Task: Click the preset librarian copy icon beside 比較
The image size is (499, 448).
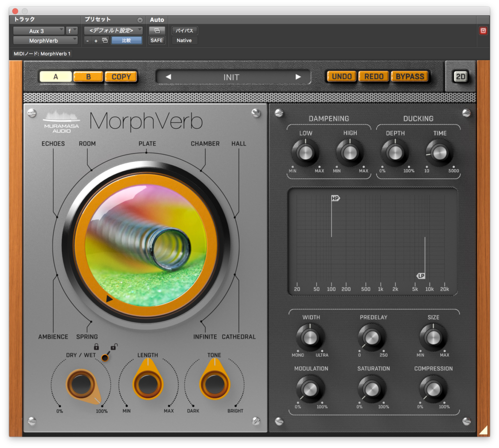Action: pos(105,39)
